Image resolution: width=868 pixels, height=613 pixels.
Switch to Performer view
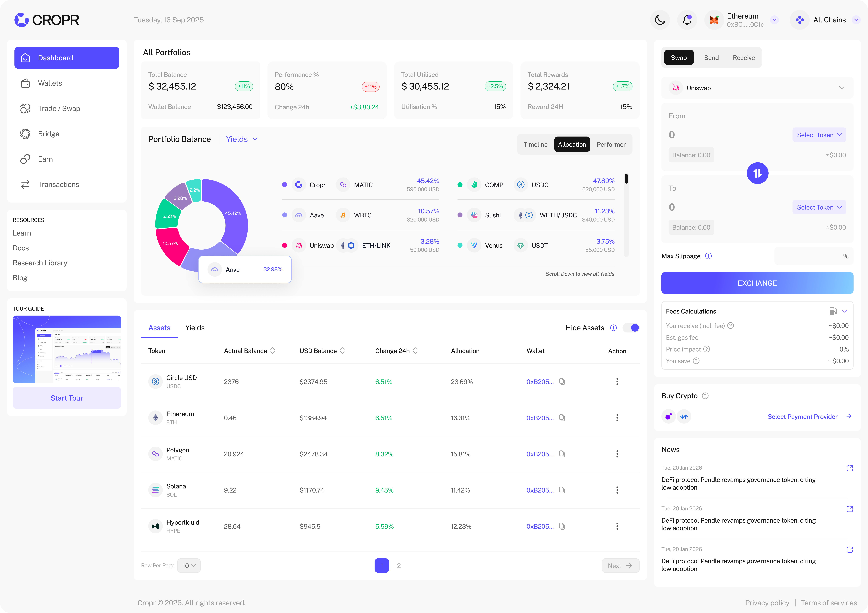tap(611, 144)
